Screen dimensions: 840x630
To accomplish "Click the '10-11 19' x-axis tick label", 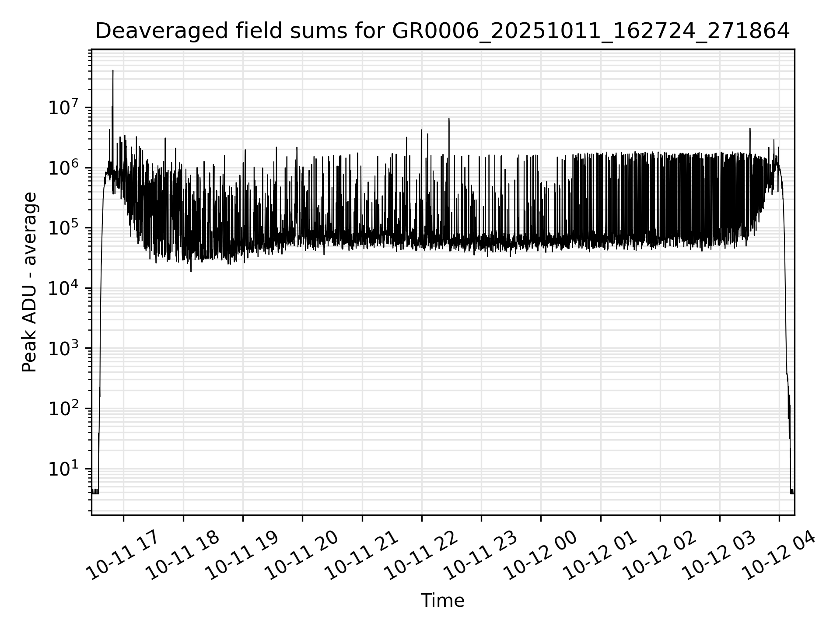I will point(241,555).
